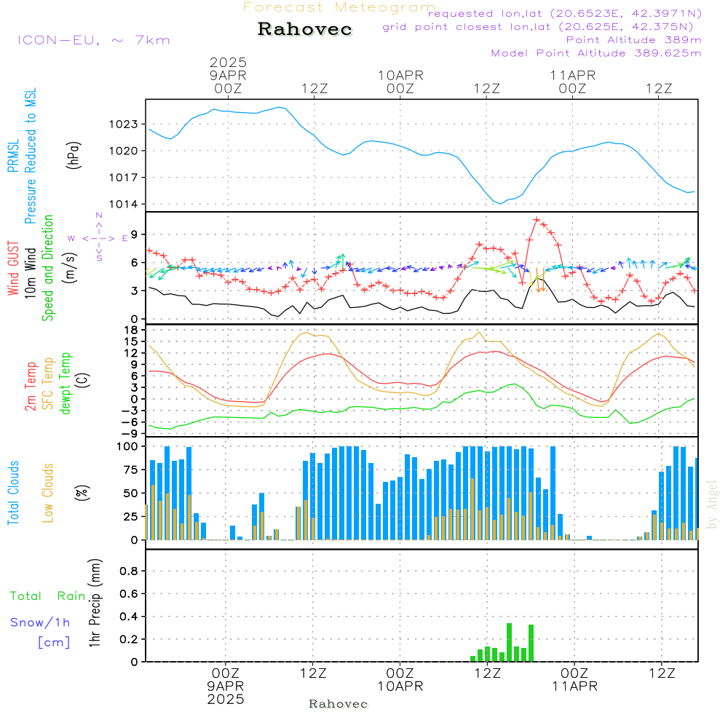Click the '1hr Precip (mm)' axis label
This screenshot has height=728, width=728.
(x=94, y=603)
